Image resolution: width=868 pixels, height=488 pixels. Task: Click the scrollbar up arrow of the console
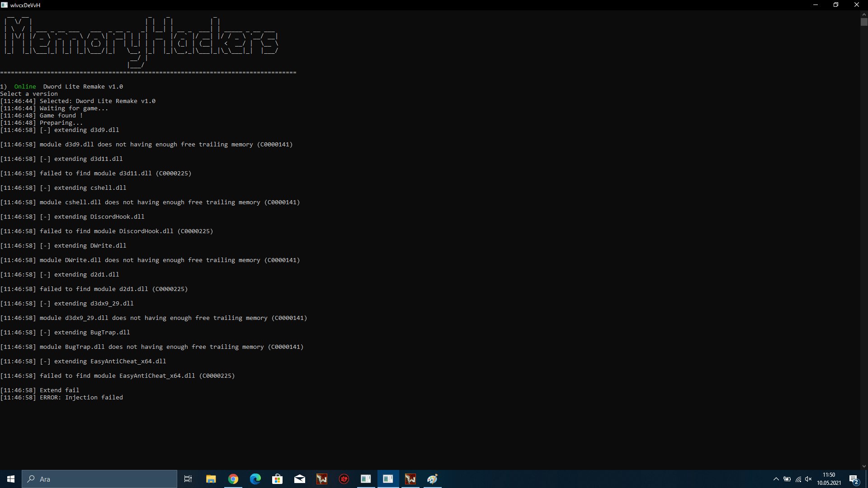pyautogui.click(x=864, y=14)
